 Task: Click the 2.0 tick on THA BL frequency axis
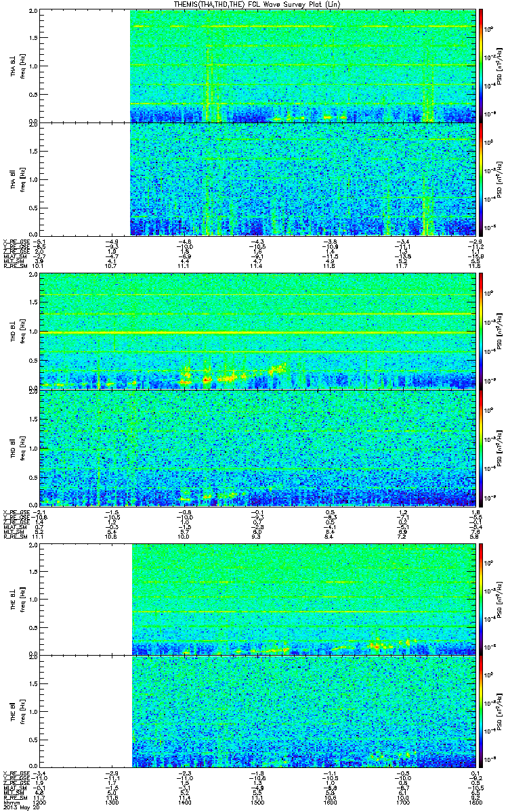[x=33, y=12]
